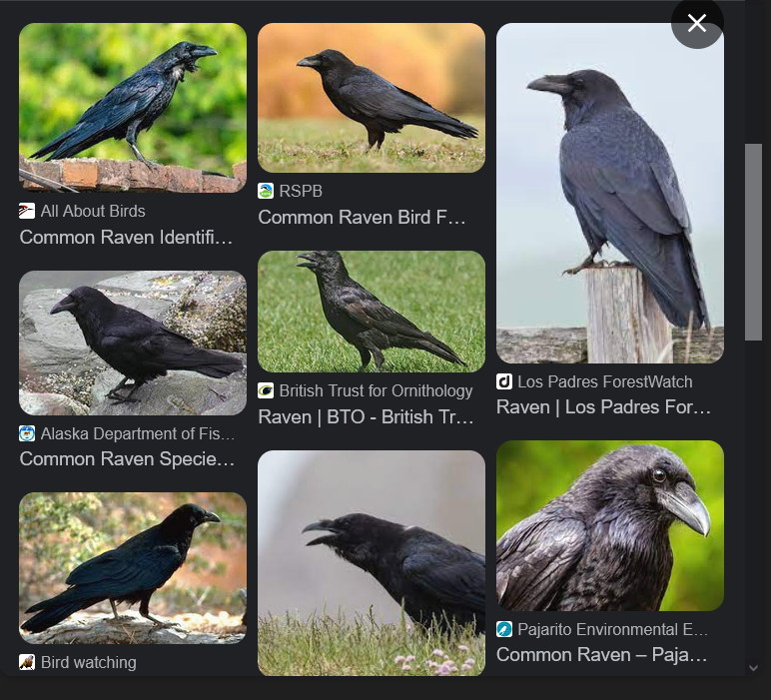This screenshot has height=700, width=771.
Task: Click the British Trust for Ornithology favicon
Action: coord(266,390)
